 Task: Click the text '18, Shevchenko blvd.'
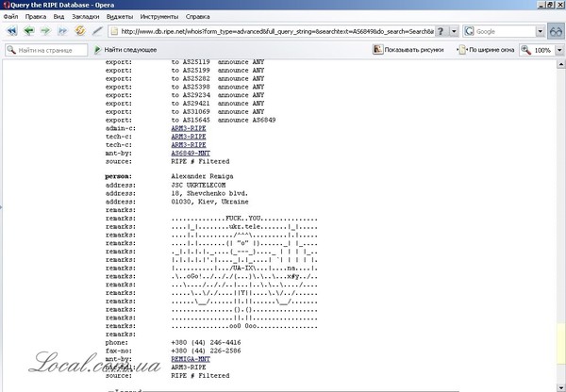click(x=209, y=193)
